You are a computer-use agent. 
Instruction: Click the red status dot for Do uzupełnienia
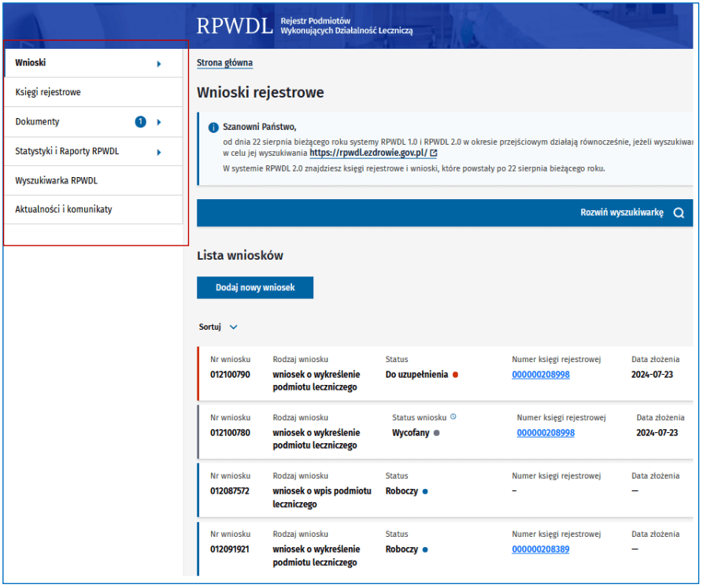pyautogui.click(x=455, y=374)
